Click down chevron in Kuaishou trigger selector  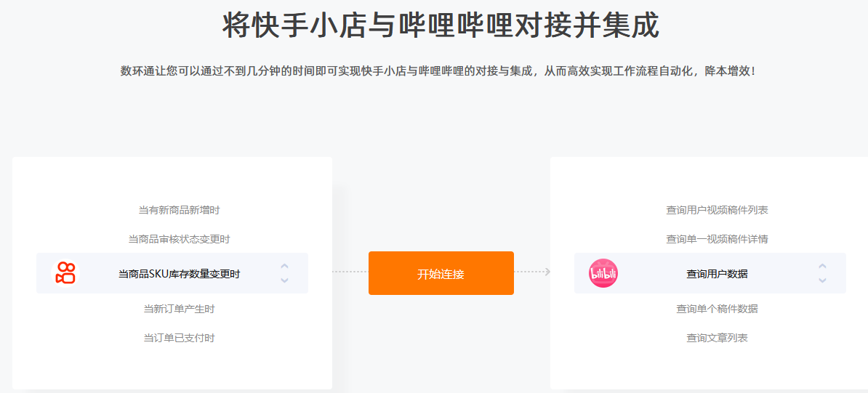(284, 280)
